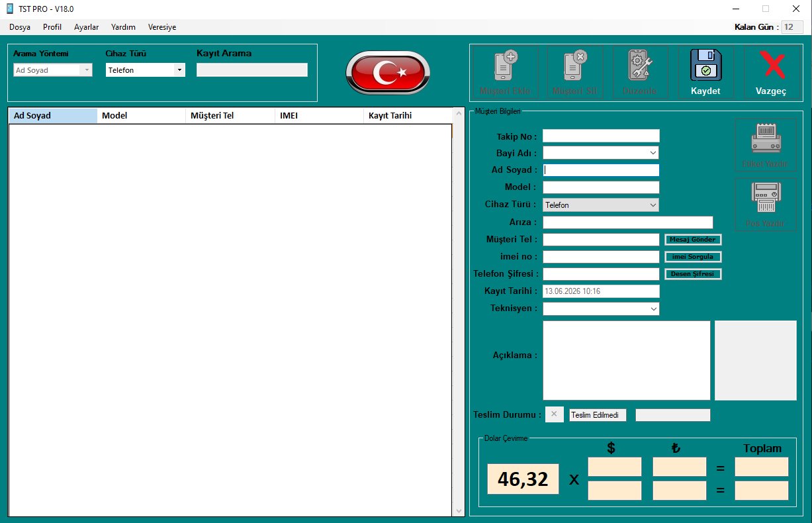
Task: Click the Ad Soyad input field
Action: pyautogui.click(x=601, y=170)
